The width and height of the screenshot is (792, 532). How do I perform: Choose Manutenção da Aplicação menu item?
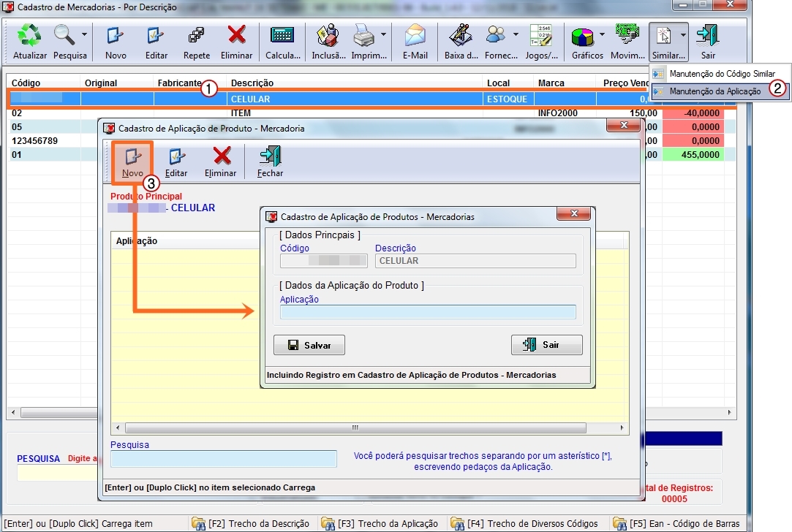coord(714,91)
